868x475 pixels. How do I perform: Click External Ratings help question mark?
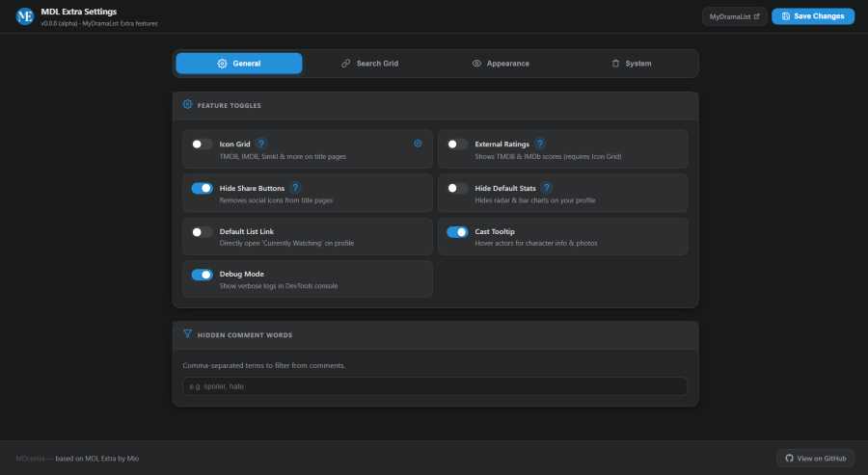[540, 144]
